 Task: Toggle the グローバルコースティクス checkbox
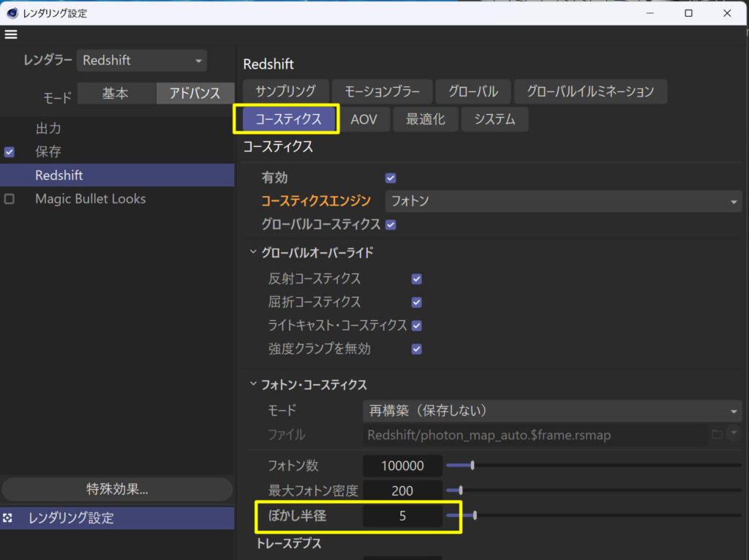pos(391,224)
